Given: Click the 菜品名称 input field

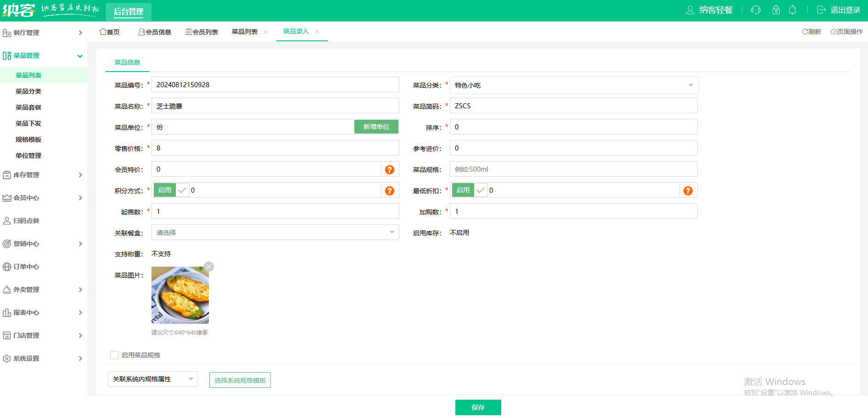Looking at the screenshot, I should [275, 106].
